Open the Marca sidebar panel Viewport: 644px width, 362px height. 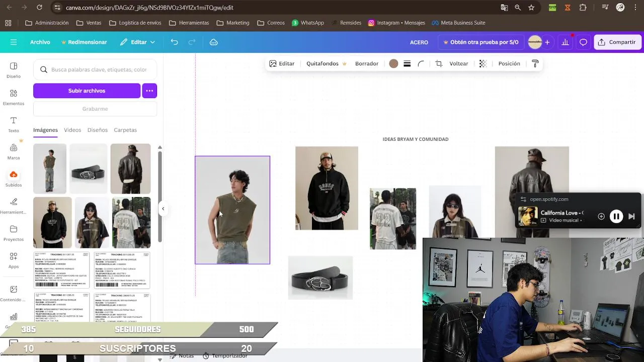point(14,152)
